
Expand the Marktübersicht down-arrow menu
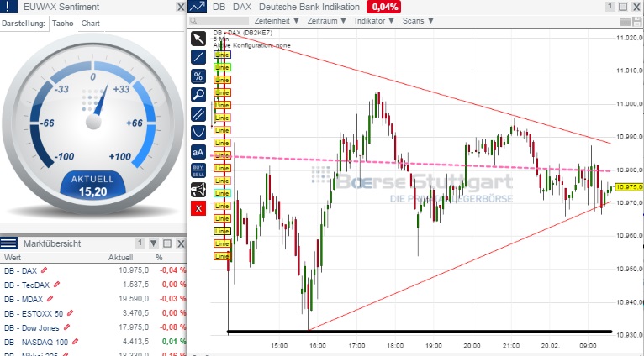click(x=154, y=243)
